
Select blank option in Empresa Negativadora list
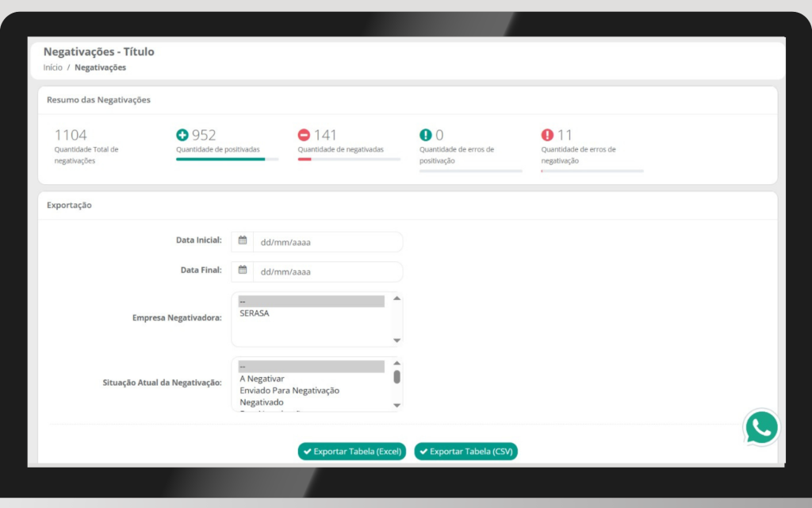[310, 302]
